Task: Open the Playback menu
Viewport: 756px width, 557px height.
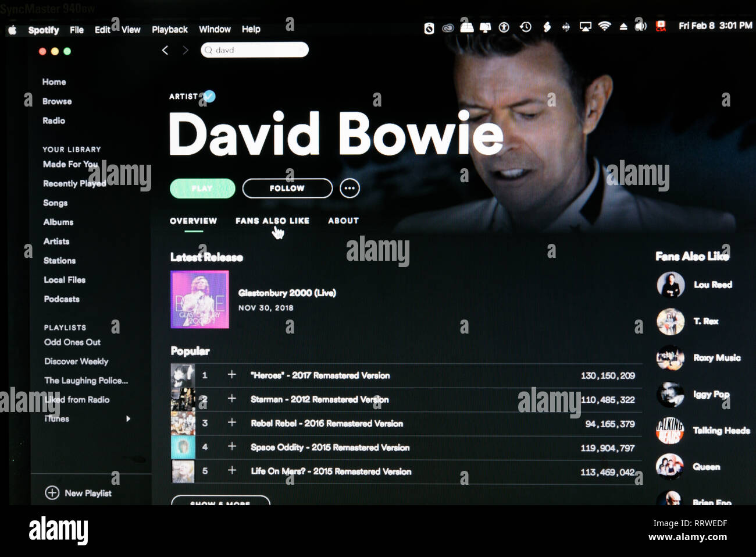Action: tap(170, 30)
